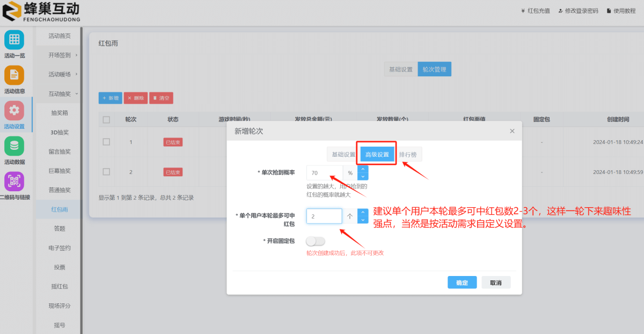Click the 新增 button above the table
This screenshot has height=334, width=644.
click(110, 98)
